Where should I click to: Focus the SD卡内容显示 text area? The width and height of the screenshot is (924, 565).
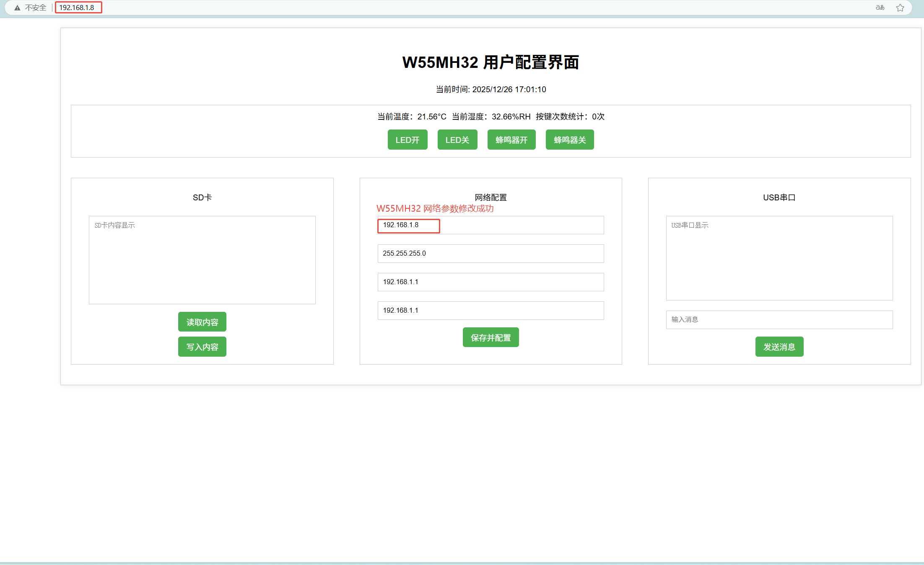202,260
